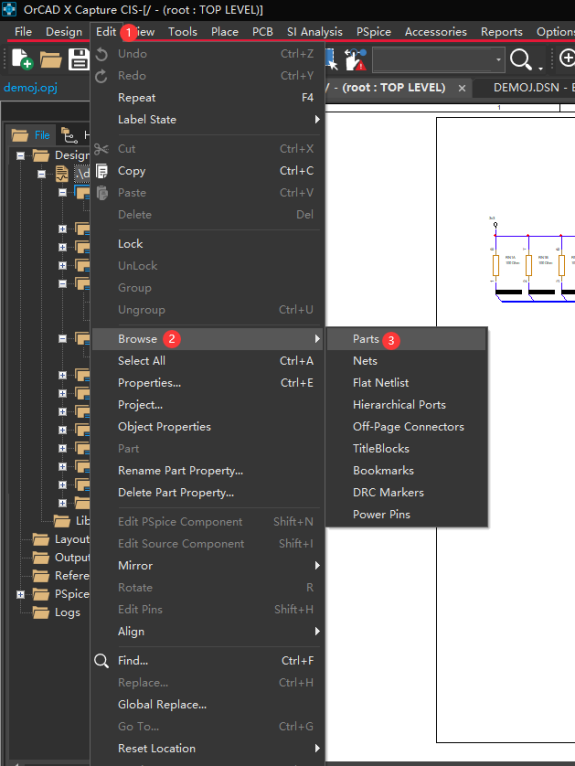Click the Copy icon in Edit menu
The image size is (575, 766).
pos(102,171)
